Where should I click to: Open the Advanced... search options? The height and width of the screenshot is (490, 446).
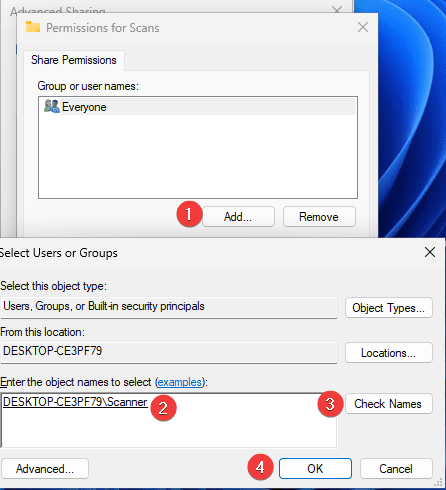45,469
